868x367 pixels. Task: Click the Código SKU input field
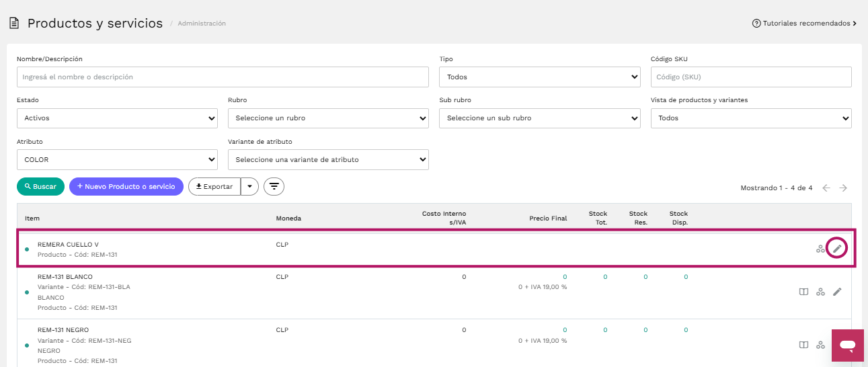coord(751,77)
